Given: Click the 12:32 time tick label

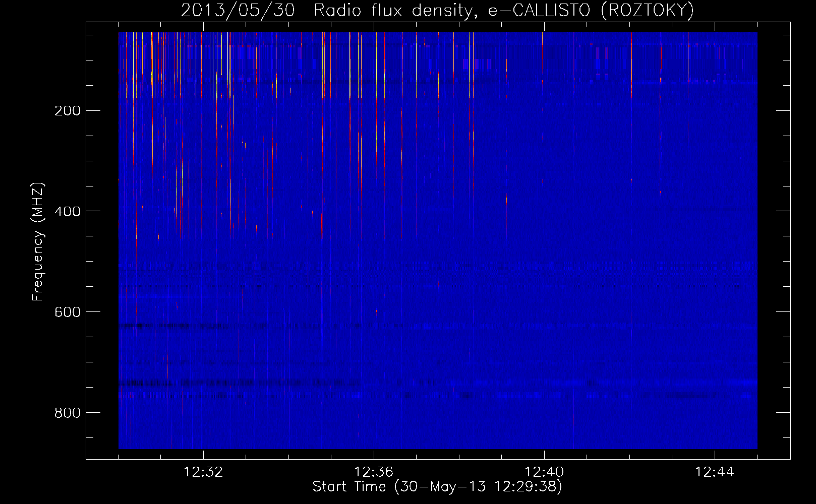Looking at the screenshot, I should click(203, 472).
